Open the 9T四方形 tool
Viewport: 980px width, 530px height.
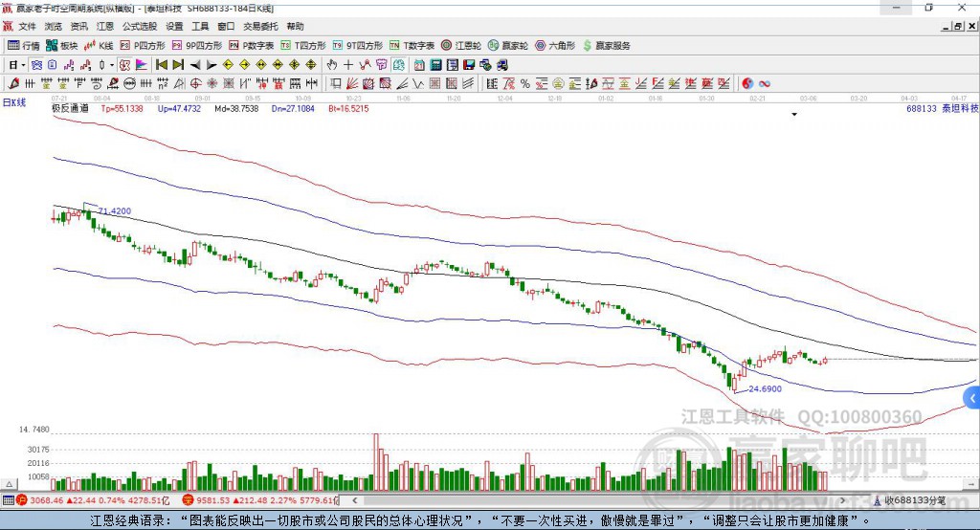click(x=358, y=46)
